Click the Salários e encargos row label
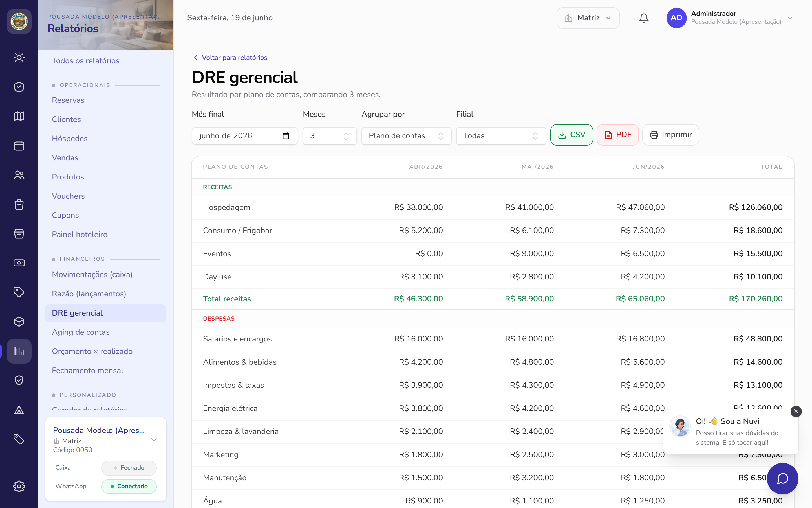This screenshot has width=812, height=508. [237, 339]
